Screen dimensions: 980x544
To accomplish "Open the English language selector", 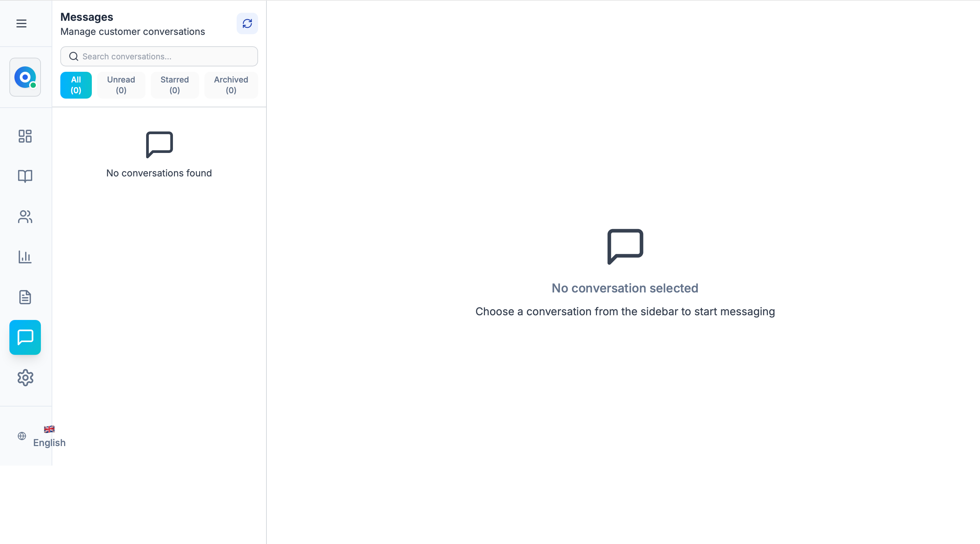I will point(49,442).
